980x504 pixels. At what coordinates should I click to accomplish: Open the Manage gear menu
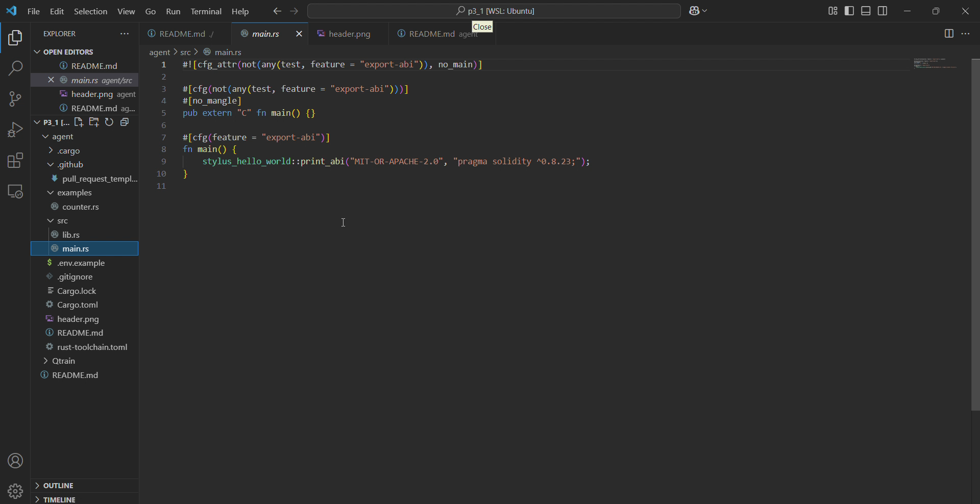(15, 491)
